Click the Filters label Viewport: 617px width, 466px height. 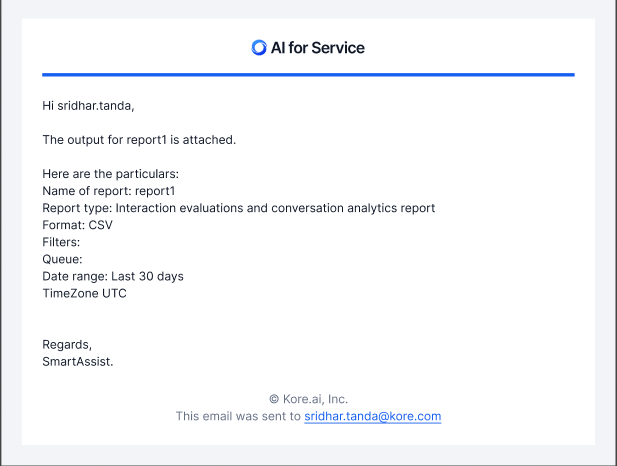coord(61,242)
